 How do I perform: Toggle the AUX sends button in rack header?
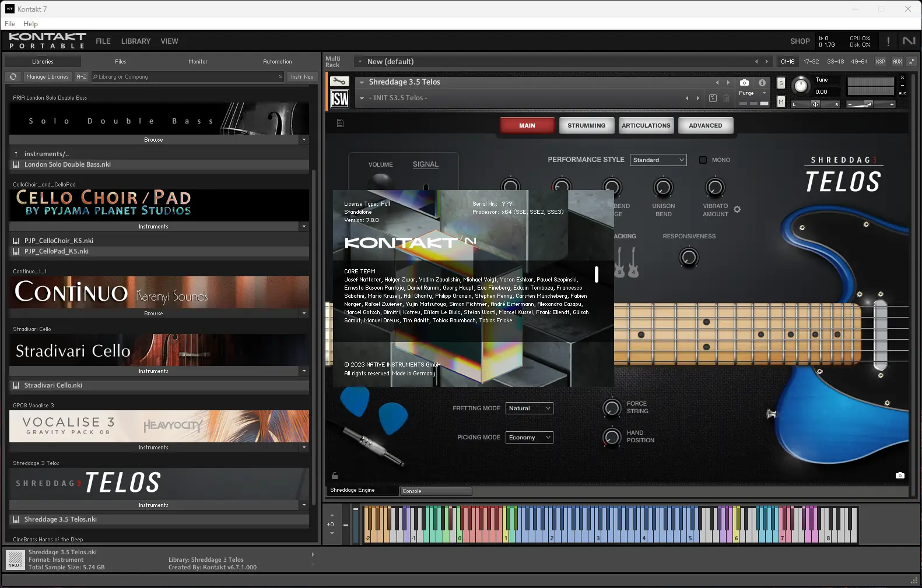click(898, 62)
